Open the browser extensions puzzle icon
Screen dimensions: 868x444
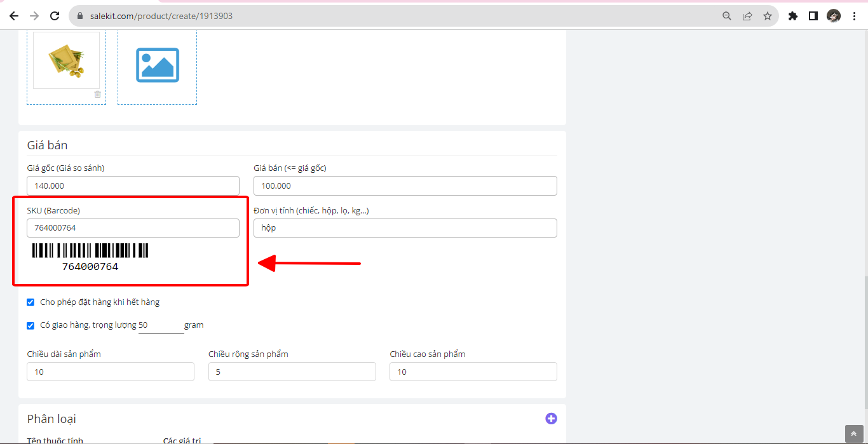(793, 16)
